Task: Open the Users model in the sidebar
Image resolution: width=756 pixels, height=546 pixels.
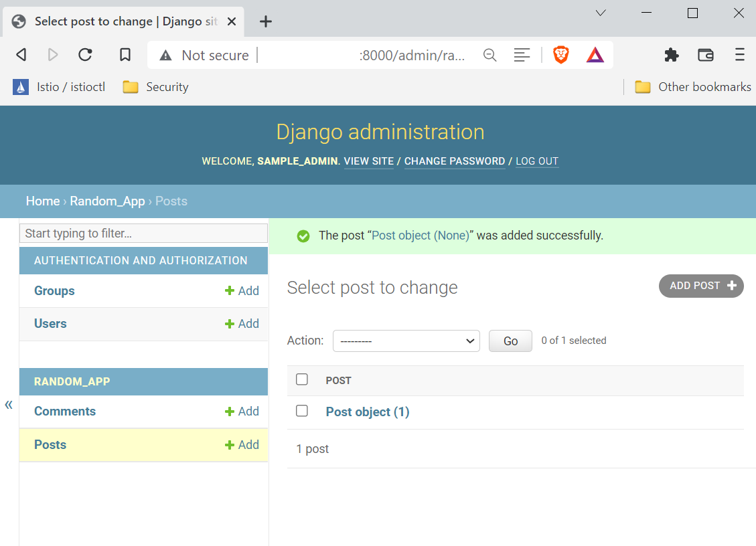Action: point(50,323)
